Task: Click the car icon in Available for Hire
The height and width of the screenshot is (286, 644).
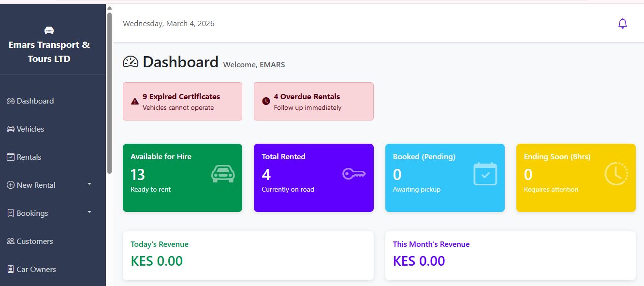Action: point(223,174)
